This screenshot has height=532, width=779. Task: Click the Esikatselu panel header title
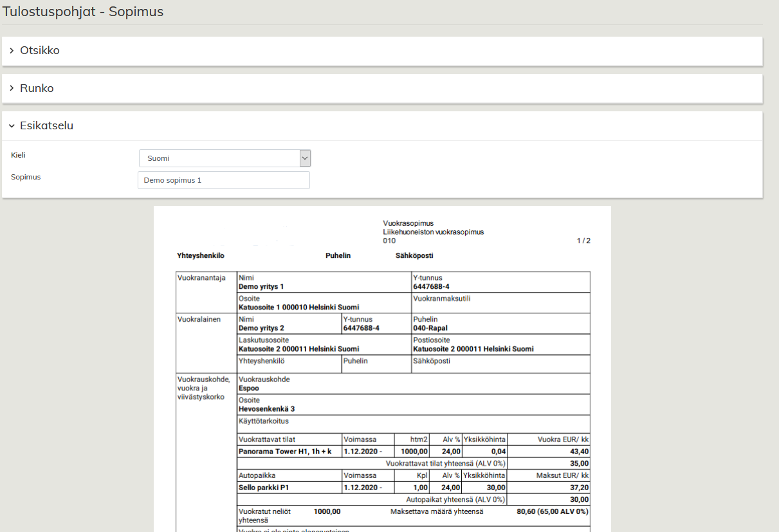46,126
